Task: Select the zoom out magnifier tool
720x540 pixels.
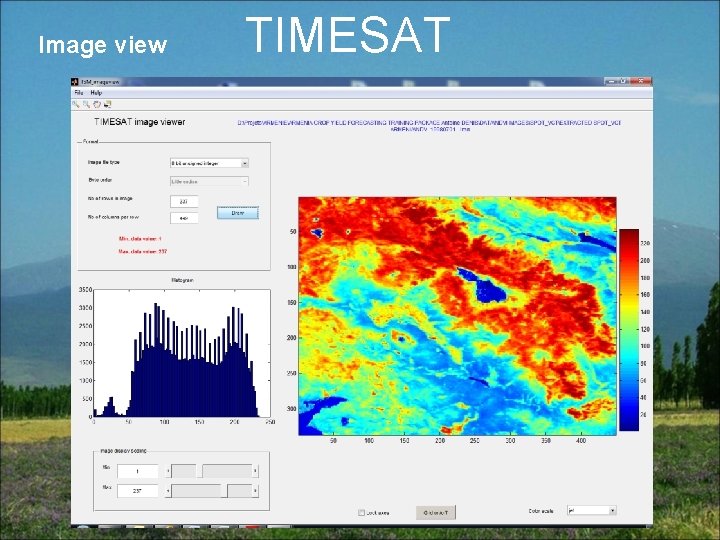Action: (x=86, y=104)
